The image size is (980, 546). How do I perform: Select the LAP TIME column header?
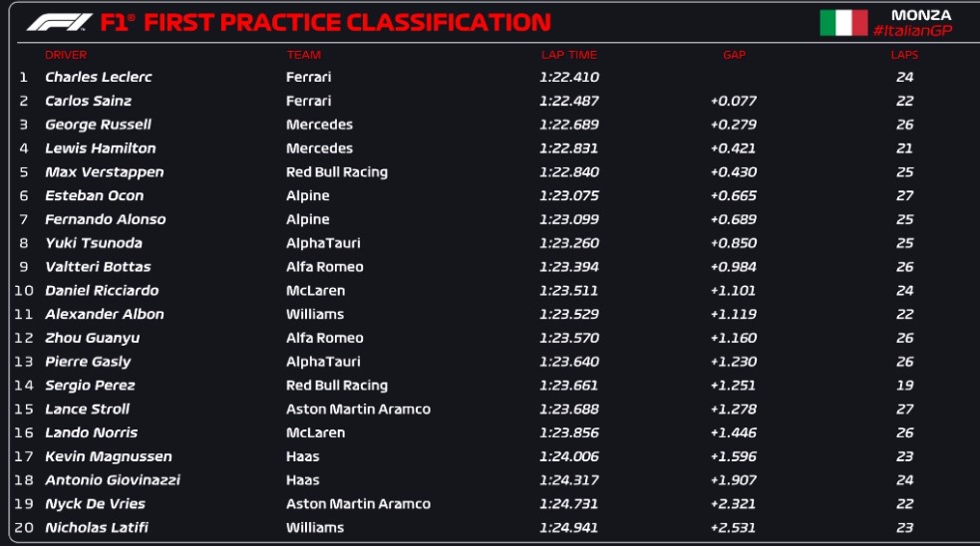568,55
